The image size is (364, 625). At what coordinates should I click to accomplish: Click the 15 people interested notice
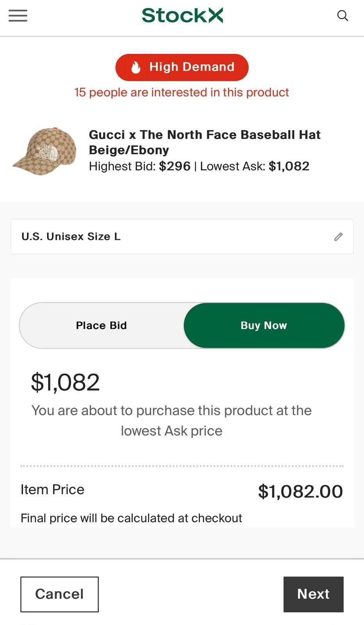(x=182, y=93)
